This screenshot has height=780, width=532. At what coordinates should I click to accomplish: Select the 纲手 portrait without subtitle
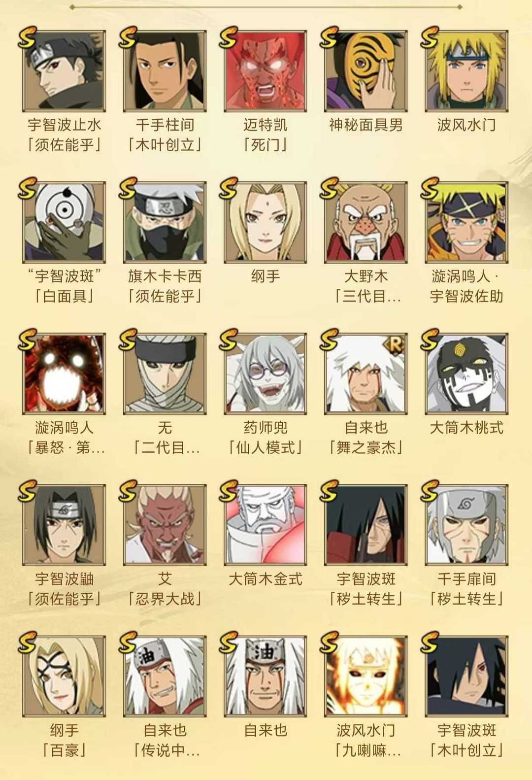click(x=265, y=222)
